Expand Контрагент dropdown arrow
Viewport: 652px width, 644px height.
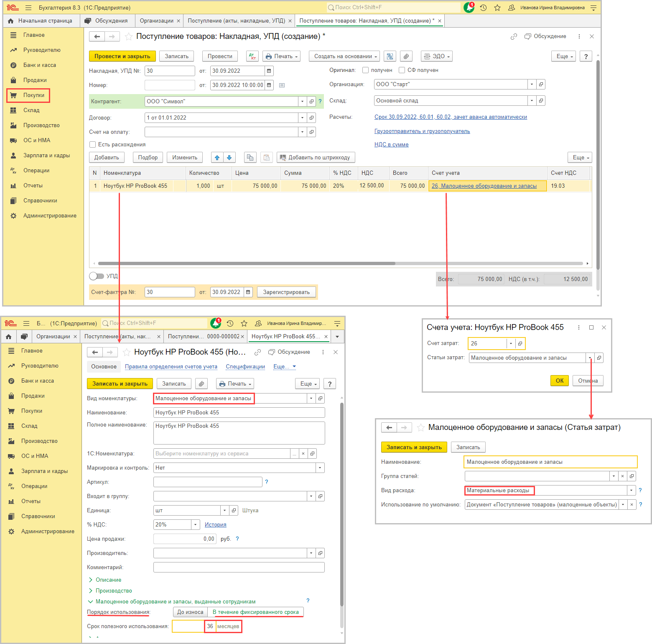pos(302,101)
